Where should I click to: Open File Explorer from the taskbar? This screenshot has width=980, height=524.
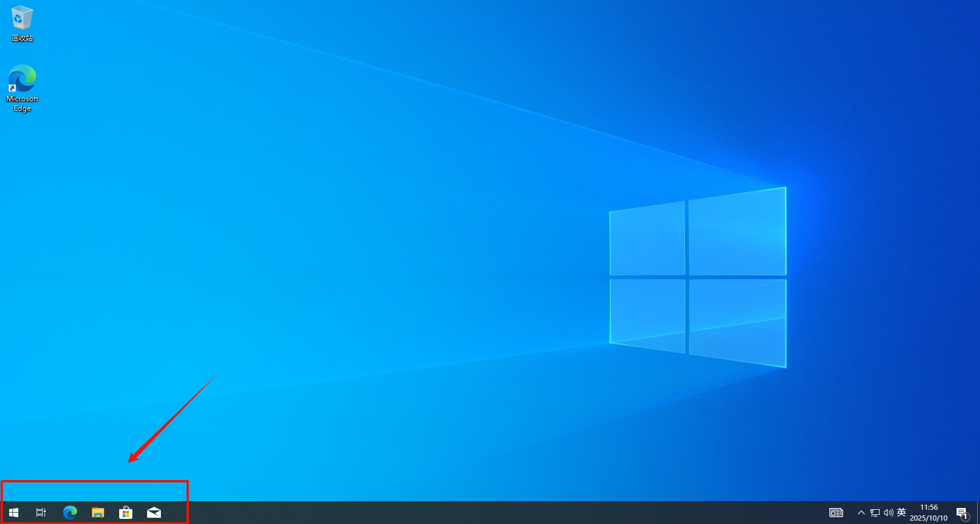pos(98,513)
